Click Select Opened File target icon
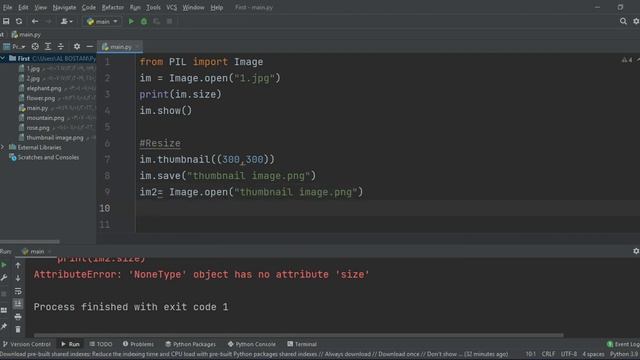The image size is (640, 360). click(35, 47)
